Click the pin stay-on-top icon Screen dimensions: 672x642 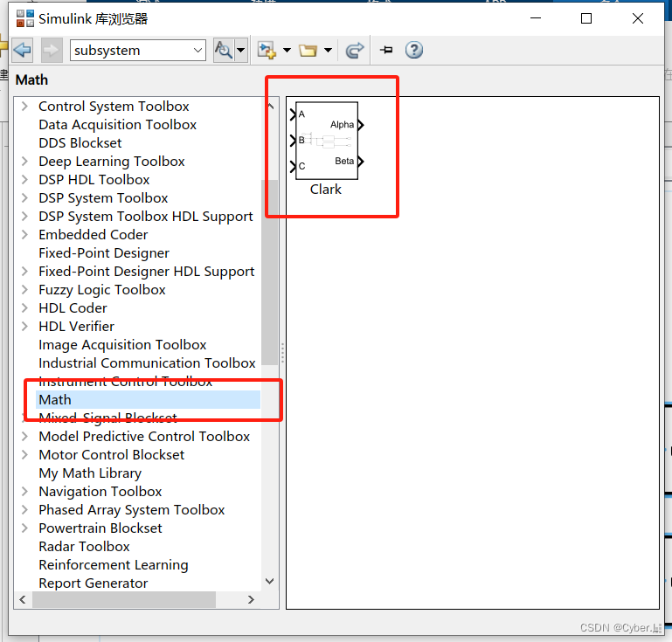386,50
